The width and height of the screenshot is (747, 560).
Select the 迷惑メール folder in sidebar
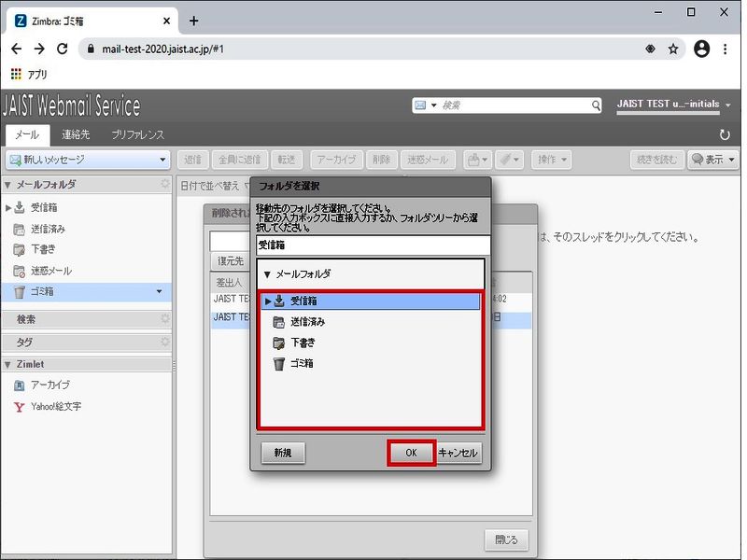(x=50, y=271)
